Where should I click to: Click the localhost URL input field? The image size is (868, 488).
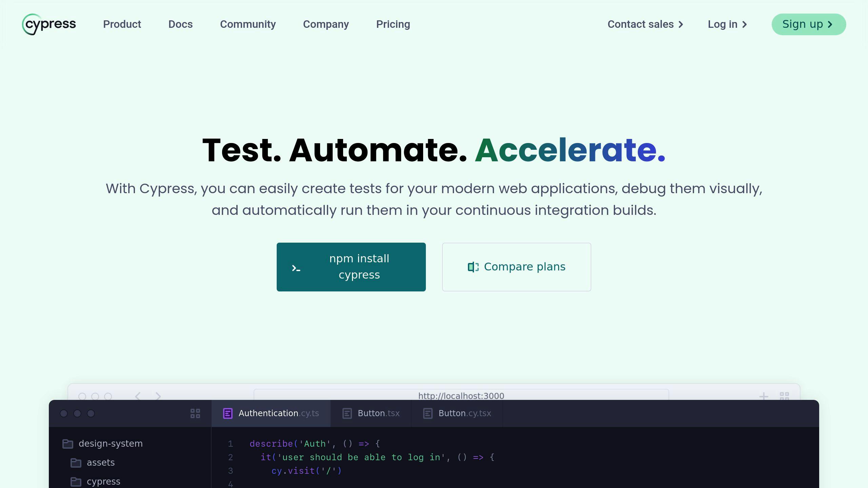[x=461, y=395]
